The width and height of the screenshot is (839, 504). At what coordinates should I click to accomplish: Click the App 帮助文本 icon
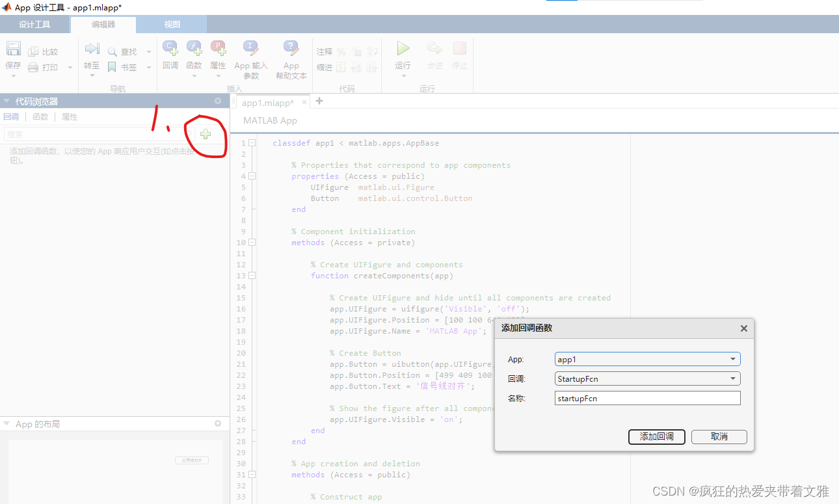click(x=291, y=48)
